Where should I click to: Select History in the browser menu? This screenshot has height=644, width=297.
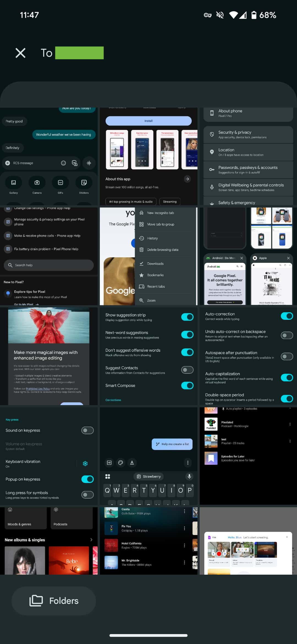[152, 238]
